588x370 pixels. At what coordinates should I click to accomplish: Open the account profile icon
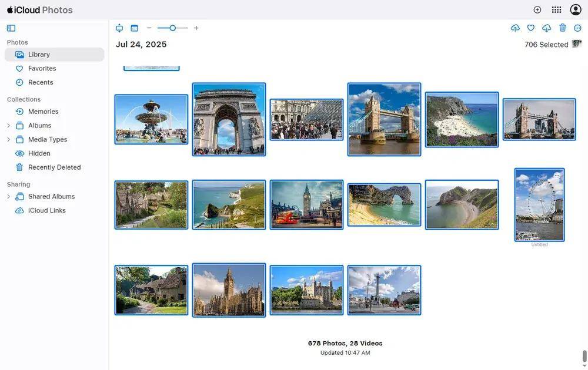(x=576, y=10)
